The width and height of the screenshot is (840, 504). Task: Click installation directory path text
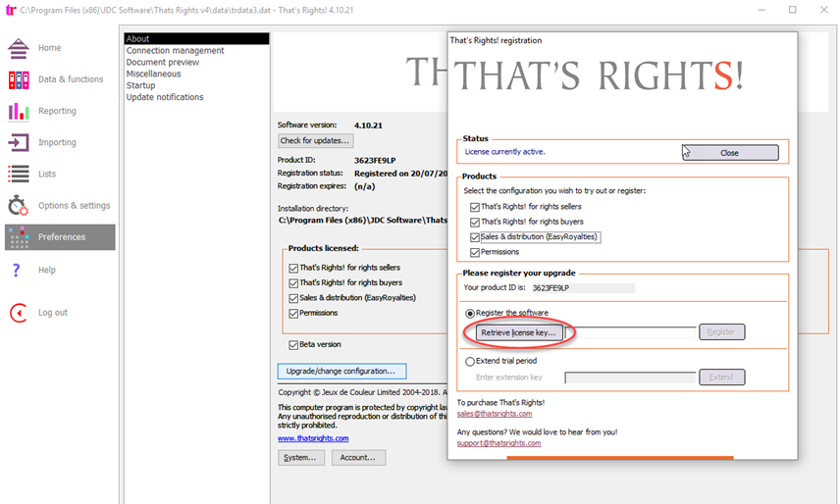click(x=363, y=220)
